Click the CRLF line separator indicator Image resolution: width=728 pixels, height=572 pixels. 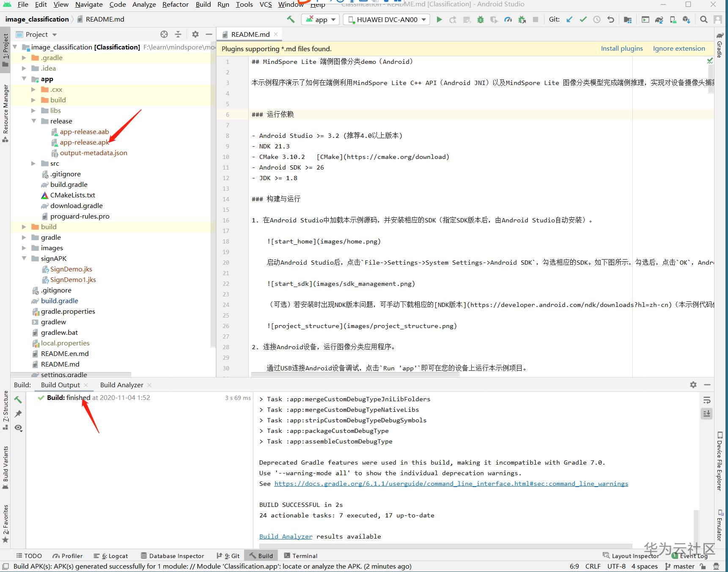(593, 567)
